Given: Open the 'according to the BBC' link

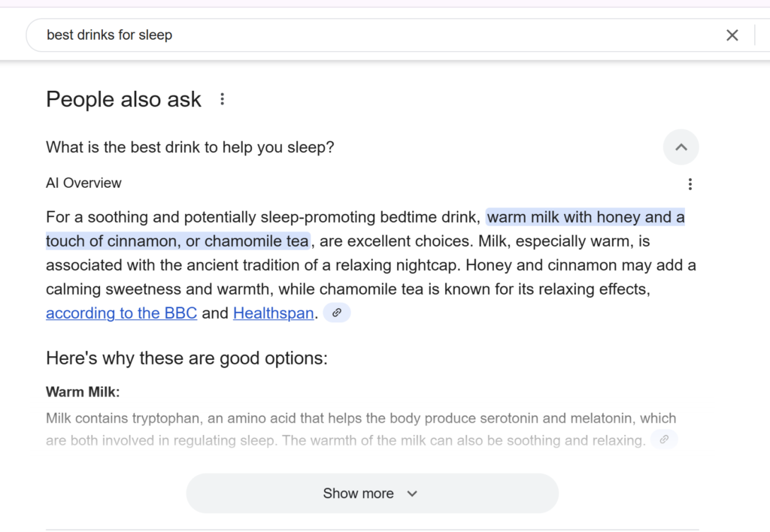Looking at the screenshot, I should click(x=121, y=313).
